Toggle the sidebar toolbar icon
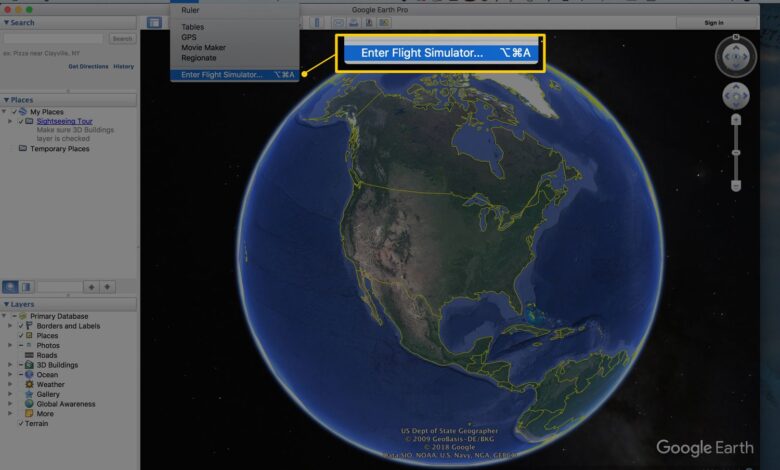The width and height of the screenshot is (780, 470). click(154, 22)
